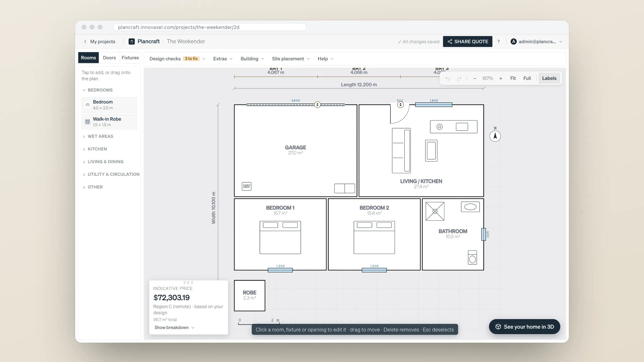
Task: Click the undo arrow icon
Action: click(447, 79)
